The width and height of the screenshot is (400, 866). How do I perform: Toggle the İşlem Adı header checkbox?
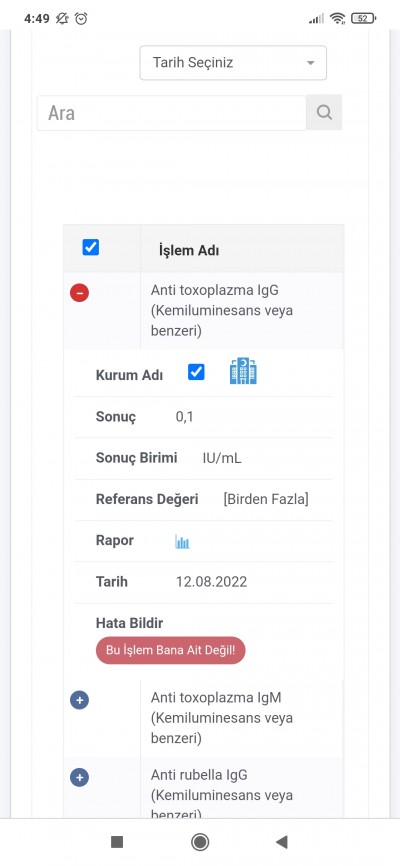tap(91, 247)
